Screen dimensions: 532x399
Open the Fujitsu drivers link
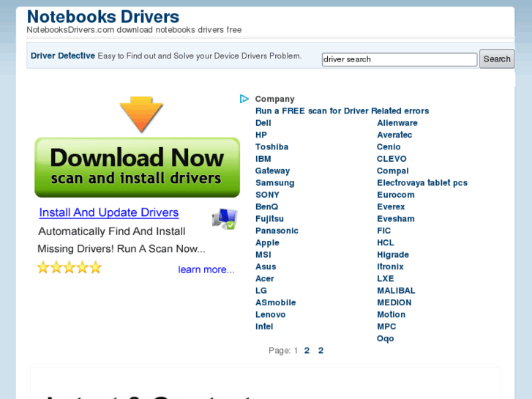[269, 219]
